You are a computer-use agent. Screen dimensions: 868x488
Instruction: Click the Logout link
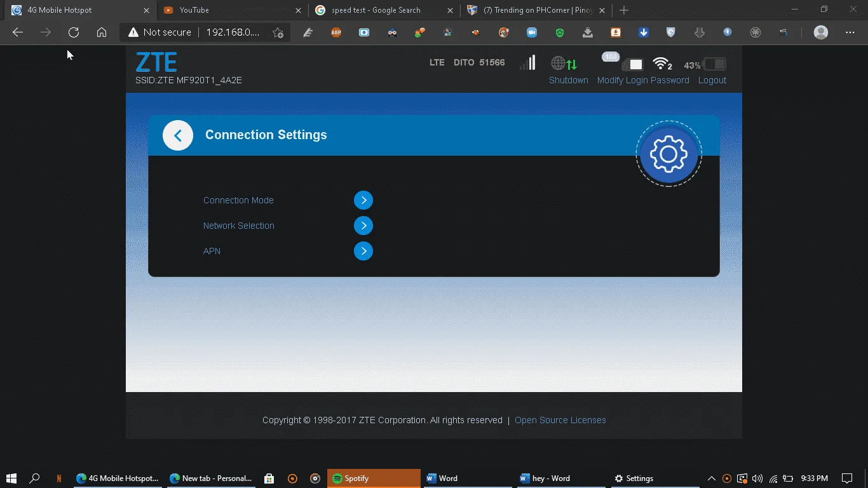[712, 80]
